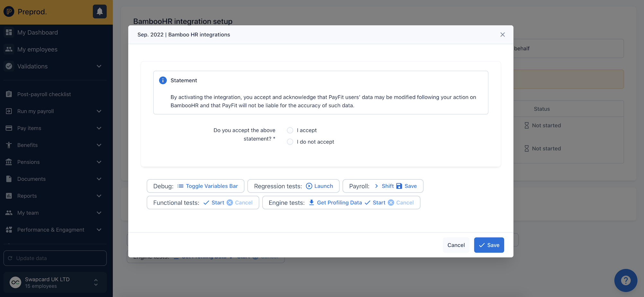
Task: Click the My Dashboard grid icon
Action: point(9,32)
